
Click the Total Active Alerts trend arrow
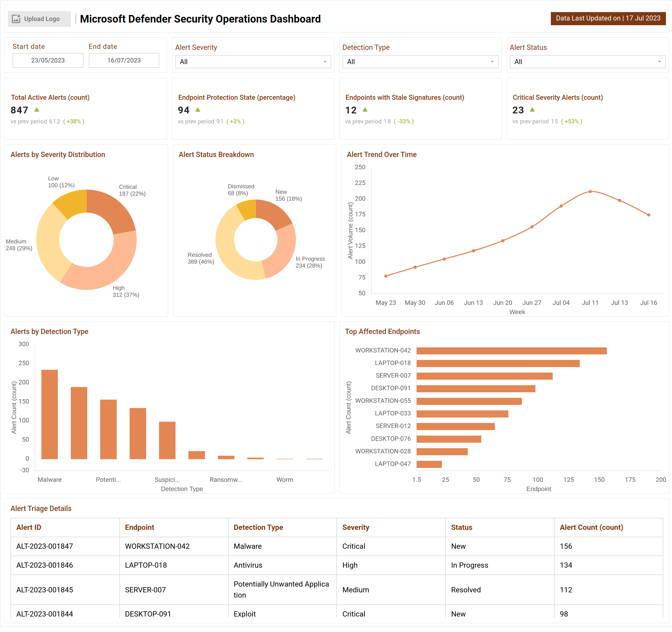click(x=37, y=110)
